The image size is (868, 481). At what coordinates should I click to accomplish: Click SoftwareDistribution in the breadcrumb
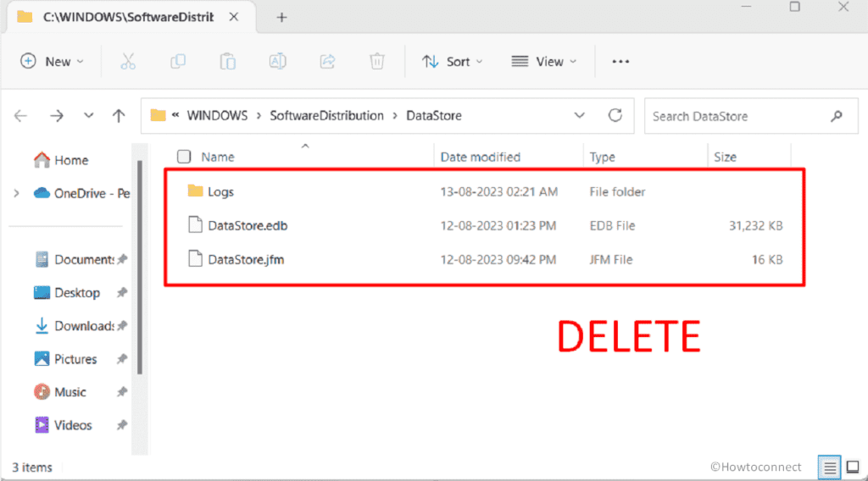coord(326,115)
